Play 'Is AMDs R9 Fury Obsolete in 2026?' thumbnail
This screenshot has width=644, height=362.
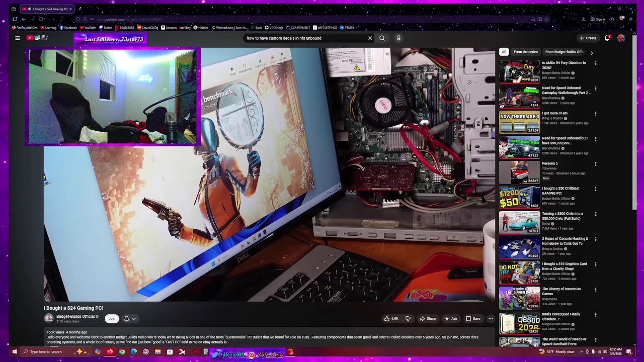(519, 72)
